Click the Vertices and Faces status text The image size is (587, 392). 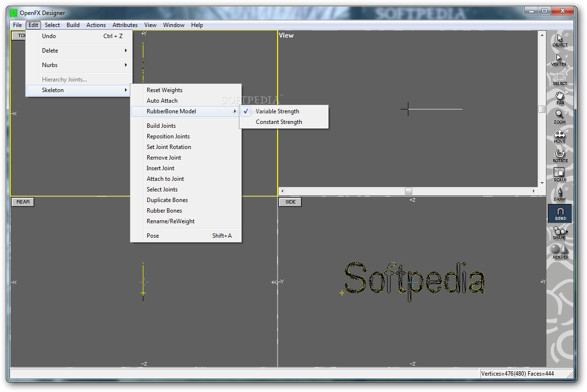click(517, 374)
